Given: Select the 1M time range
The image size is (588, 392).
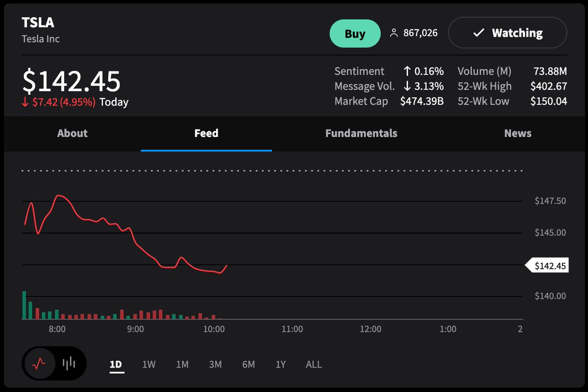Looking at the screenshot, I should [182, 365].
